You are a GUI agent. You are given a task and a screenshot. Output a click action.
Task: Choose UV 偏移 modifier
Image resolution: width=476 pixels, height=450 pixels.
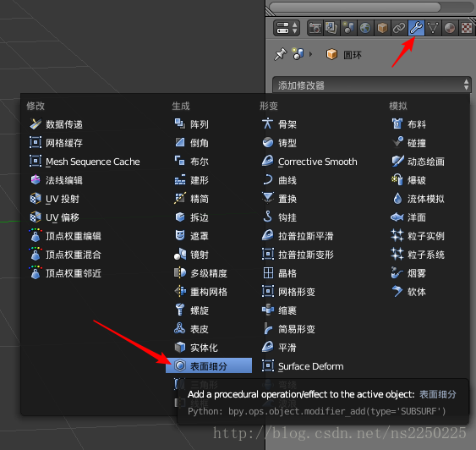pyautogui.click(x=55, y=217)
